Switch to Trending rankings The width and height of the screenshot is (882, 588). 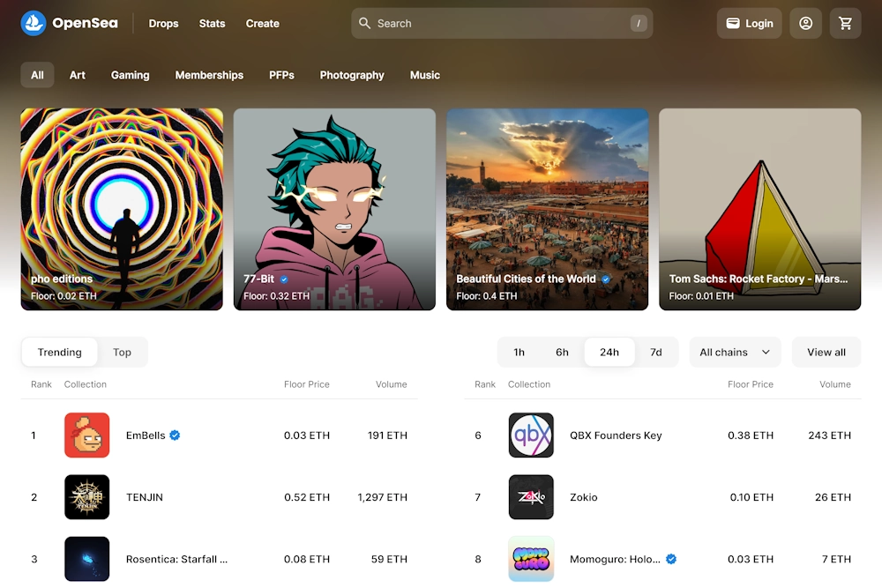tap(60, 353)
